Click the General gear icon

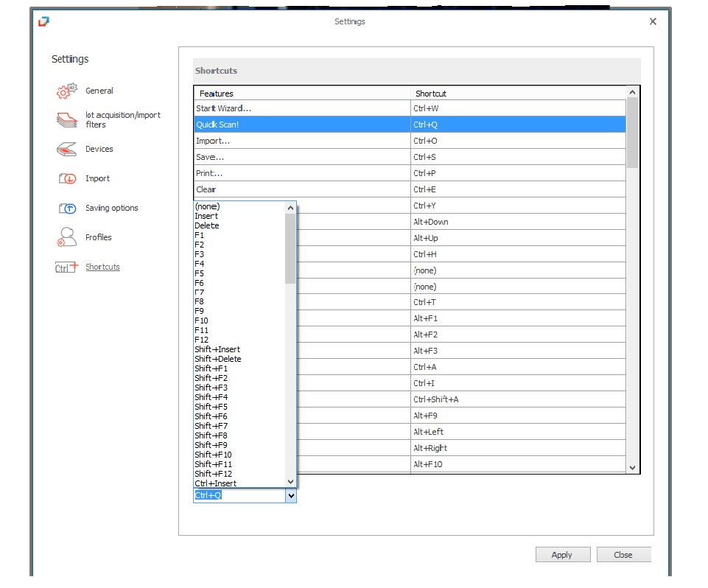[66, 91]
